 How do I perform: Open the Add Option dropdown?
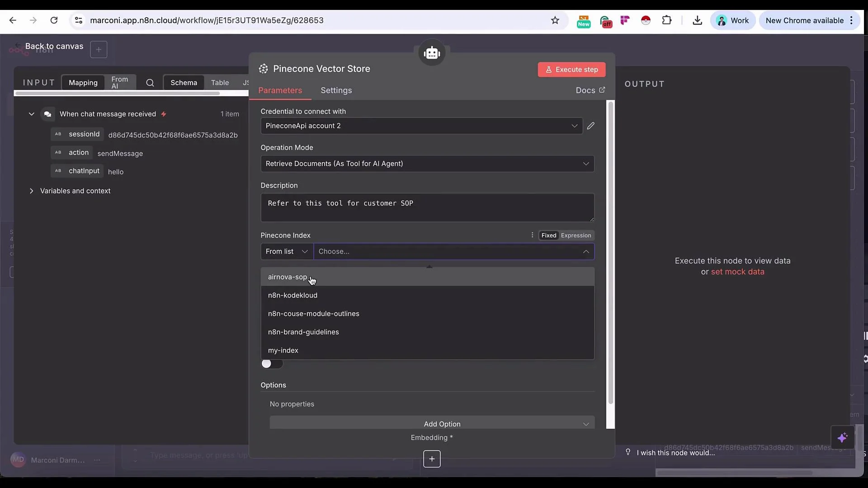tap(432, 423)
